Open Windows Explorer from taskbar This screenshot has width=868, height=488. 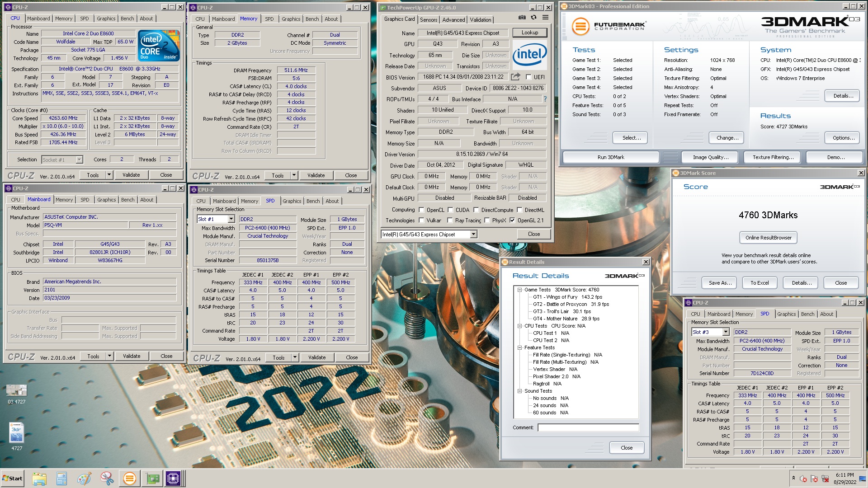pos(39,479)
